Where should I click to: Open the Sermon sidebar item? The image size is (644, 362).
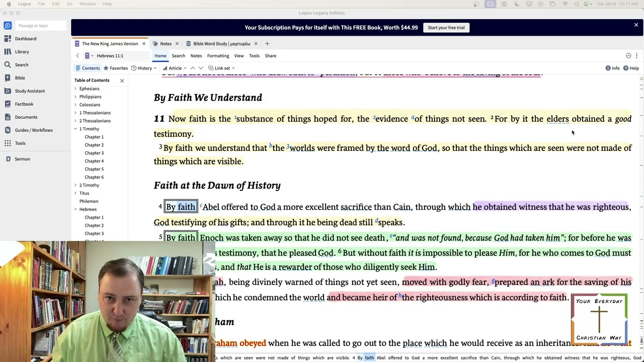[8, 159]
